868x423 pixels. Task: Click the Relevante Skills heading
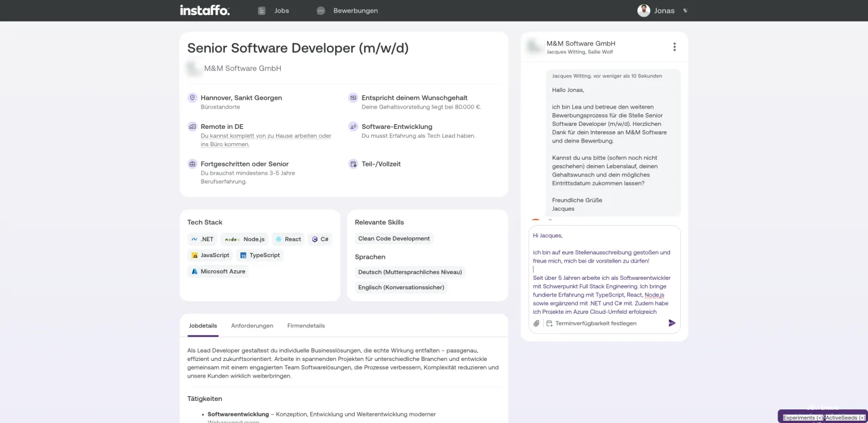click(x=379, y=223)
